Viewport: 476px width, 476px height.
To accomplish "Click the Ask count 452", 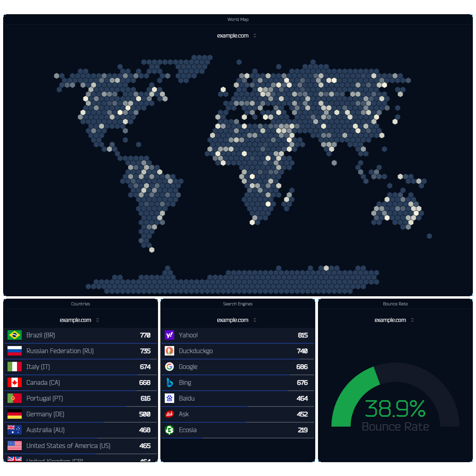I will 302,414.
